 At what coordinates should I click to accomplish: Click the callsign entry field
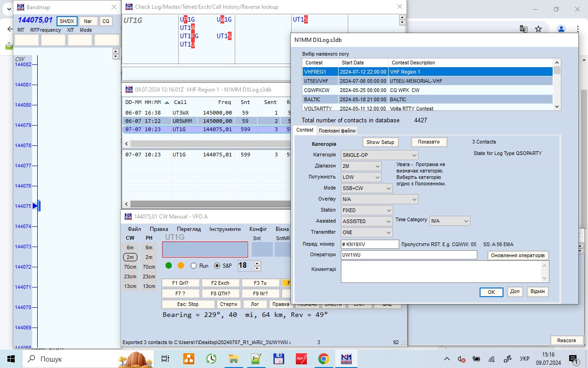click(x=205, y=249)
